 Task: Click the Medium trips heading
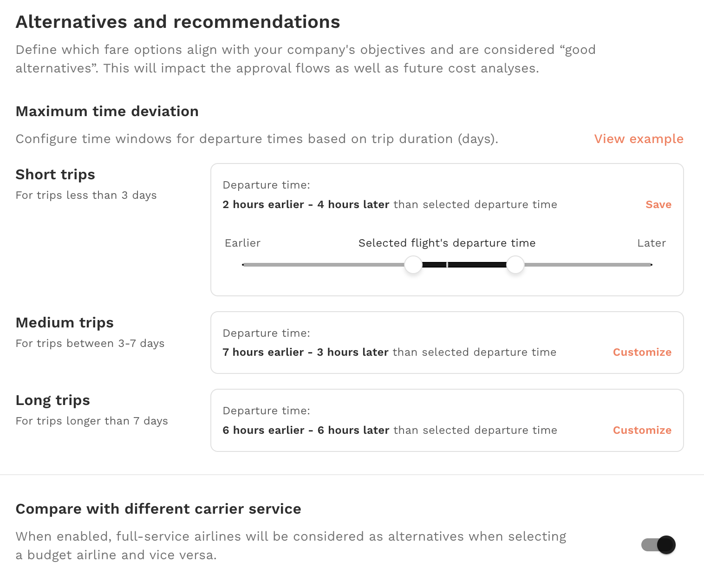click(x=65, y=323)
